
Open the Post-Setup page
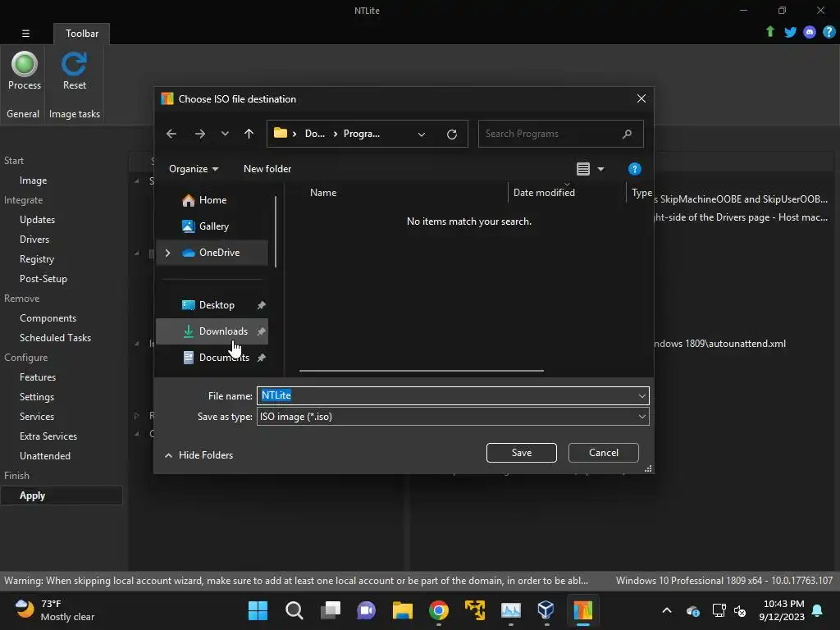pos(43,279)
